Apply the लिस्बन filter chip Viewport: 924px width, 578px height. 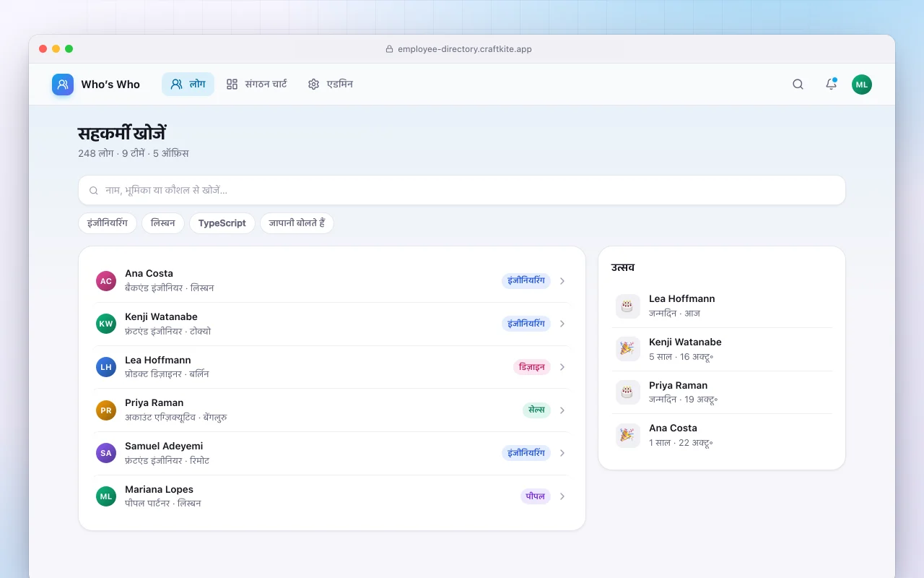pos(163,223)
